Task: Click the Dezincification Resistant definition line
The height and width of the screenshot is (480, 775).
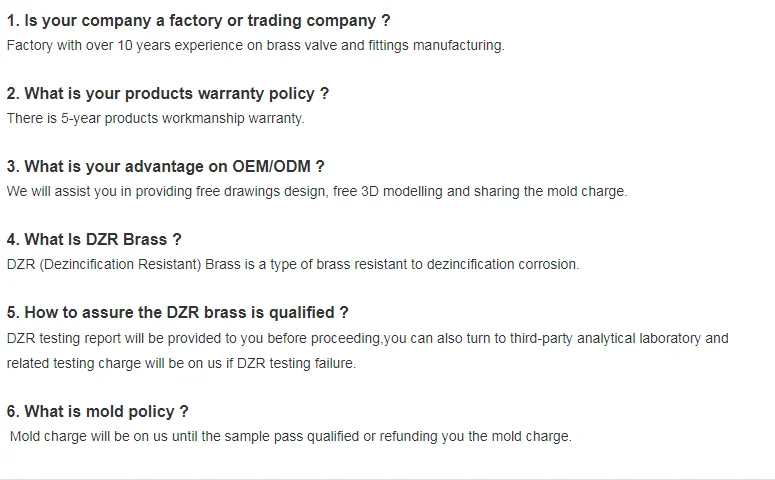Action: click(292, 264)
